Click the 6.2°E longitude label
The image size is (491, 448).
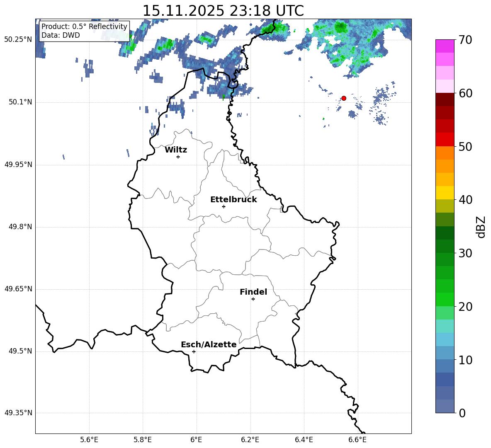250,440
